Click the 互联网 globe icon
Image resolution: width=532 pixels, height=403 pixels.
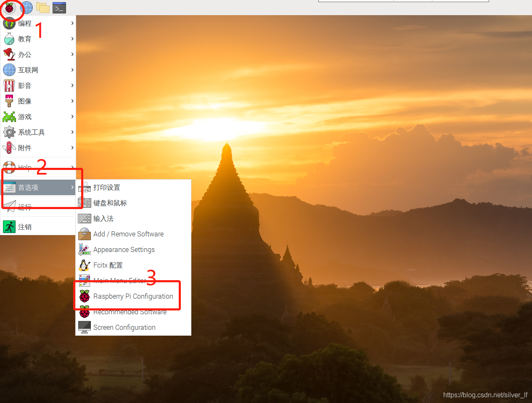(9, 70)
